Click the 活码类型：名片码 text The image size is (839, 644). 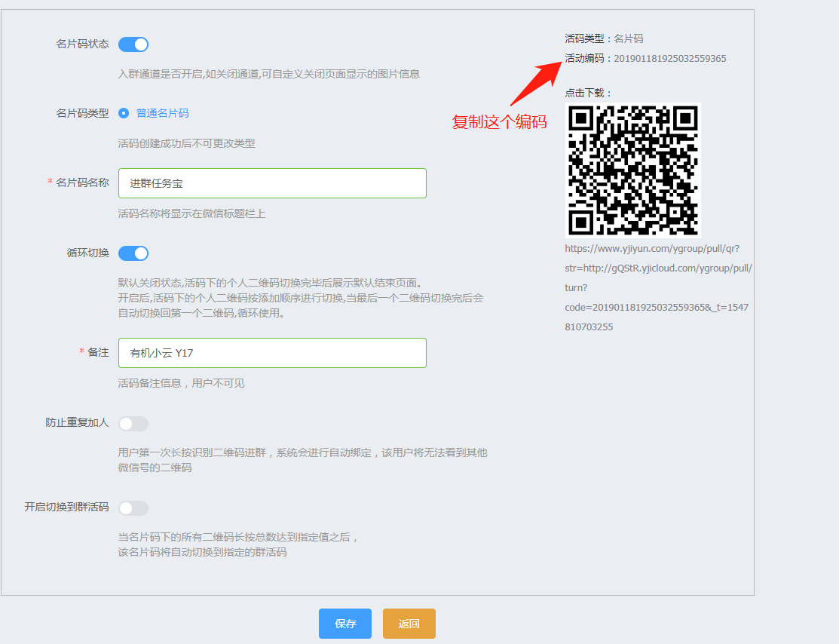(604, 38)
